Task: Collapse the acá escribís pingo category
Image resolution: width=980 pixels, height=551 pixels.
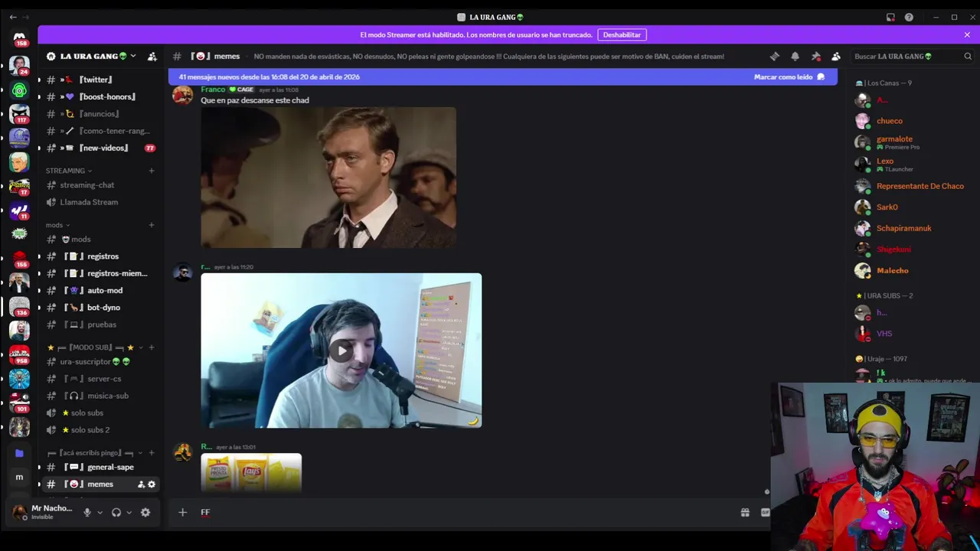Action: tap(95, 453)
